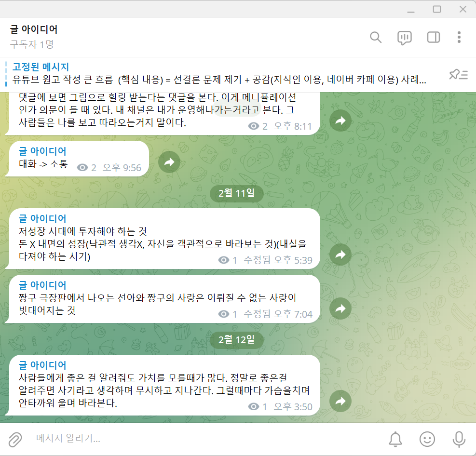
Task: Focus the 메시지 알리기 message input field
Action: pos(206,438)
